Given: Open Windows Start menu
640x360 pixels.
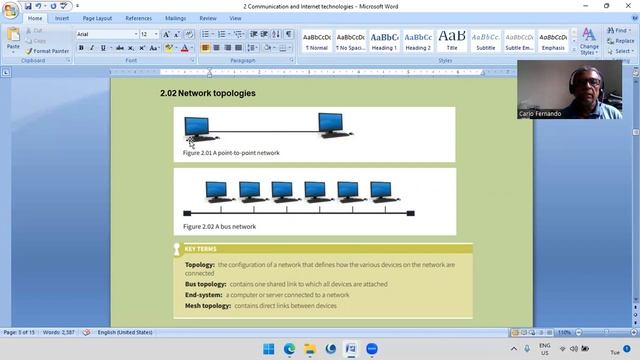Looking at the screenshot, I should (x=269, y=349).
